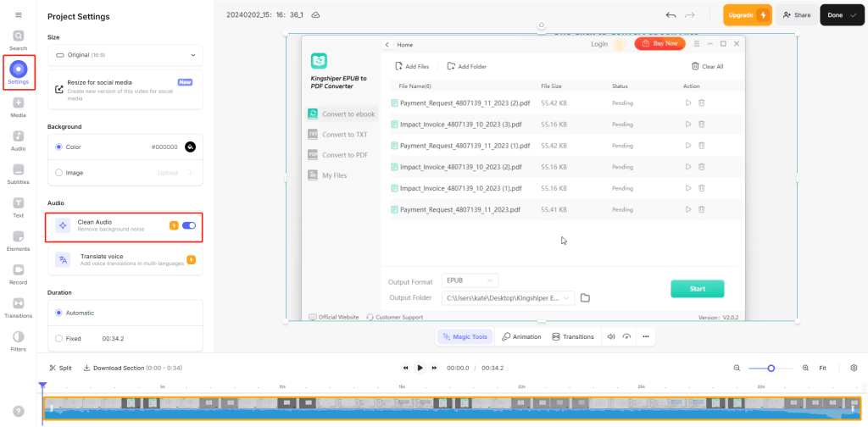Open the Elements panel
Viewport: 868px width, 427px height.
click(x=19, y=241)
